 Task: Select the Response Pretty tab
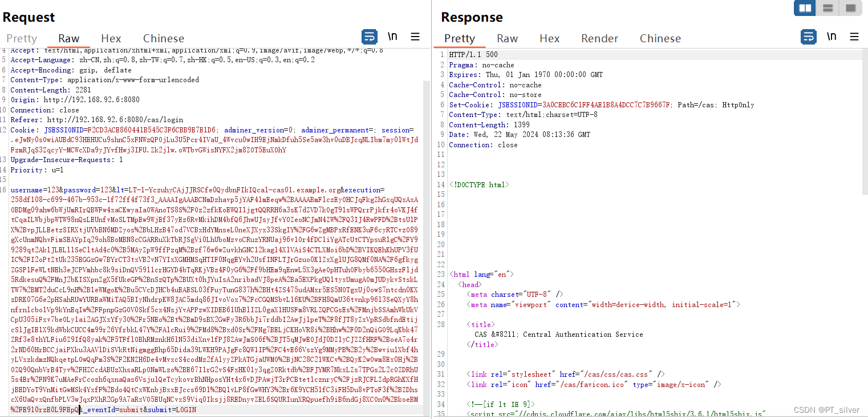click(x=460, y=38)
